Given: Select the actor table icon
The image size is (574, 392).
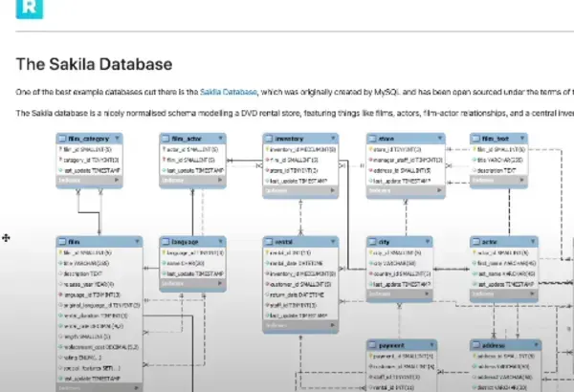Looking at the screenshot, I should click(x=475, y=243).
